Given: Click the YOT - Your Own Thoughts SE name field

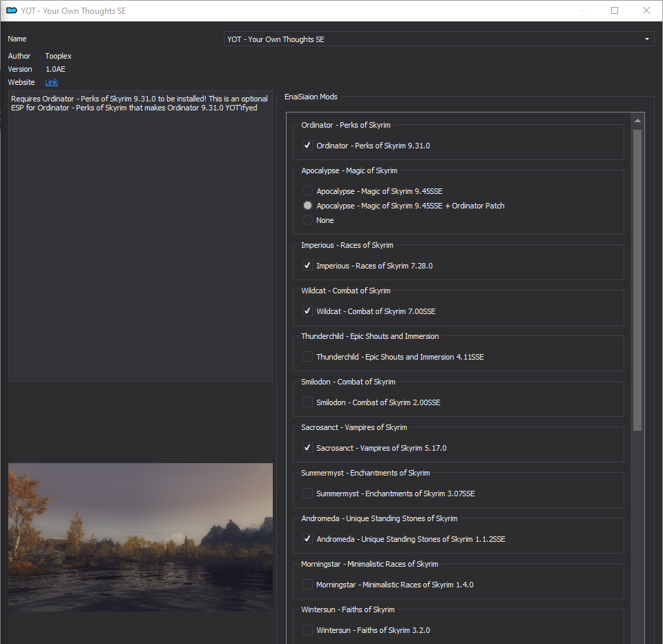Looking at the screenshot, I should (x=439, y=39).
